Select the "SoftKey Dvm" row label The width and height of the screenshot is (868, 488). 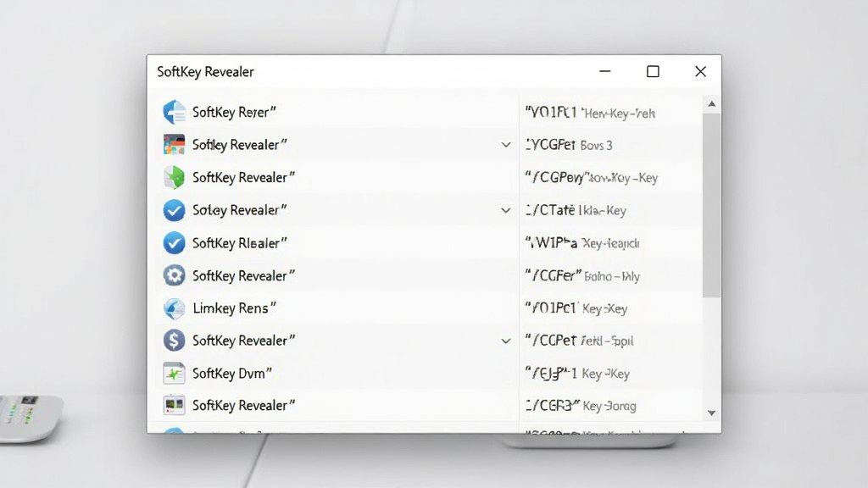[x=232, y=374]
